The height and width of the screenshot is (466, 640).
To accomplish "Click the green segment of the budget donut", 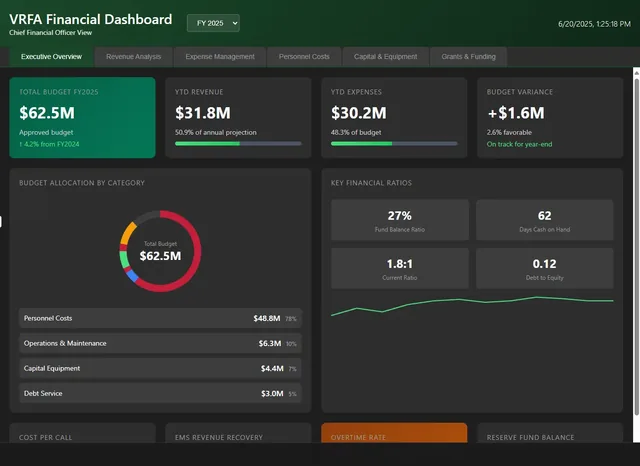I will (124, 260).
